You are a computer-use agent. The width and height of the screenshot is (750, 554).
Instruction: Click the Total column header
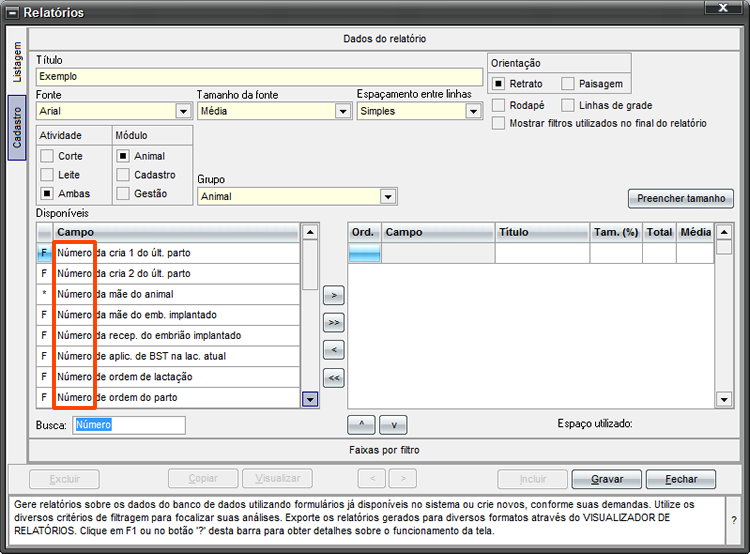[659, 233]
